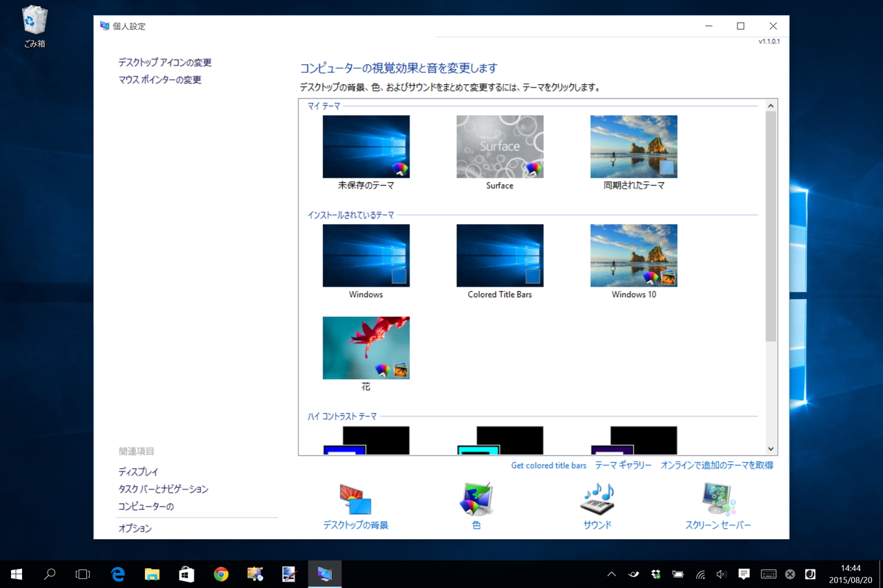
Task: Open the テーマ ギャラリー link
Action: pyautogui.click(x=623, y=465)
